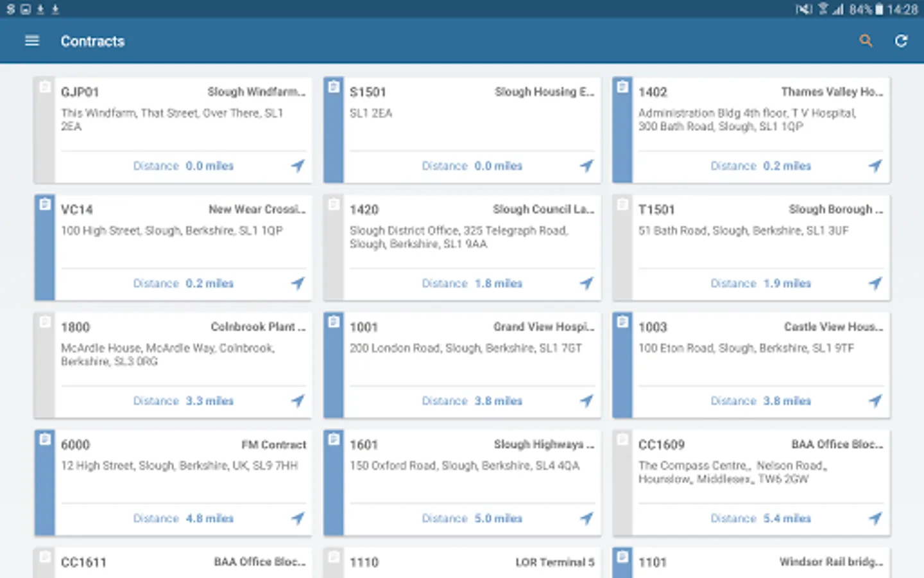Tap clipboard icon on 1001 card
The image size is (924, 578).
coord(334,322)
